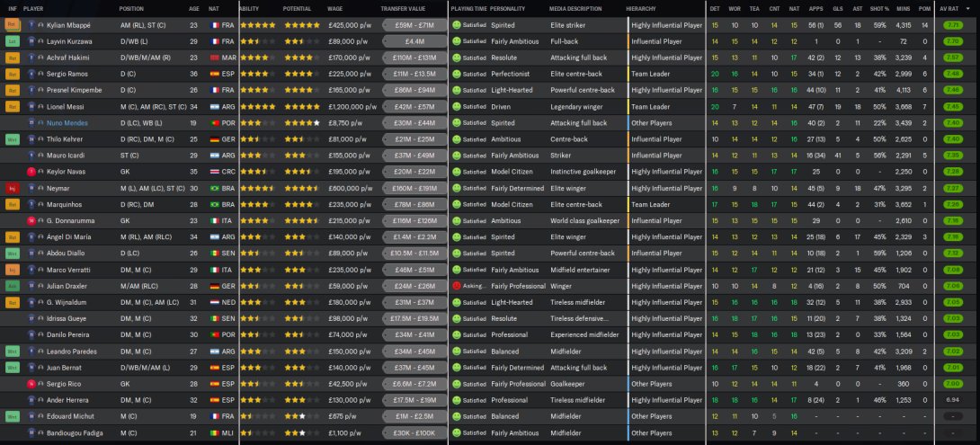Click the 7.27 average rating badge for Neymar

[952, 188]
